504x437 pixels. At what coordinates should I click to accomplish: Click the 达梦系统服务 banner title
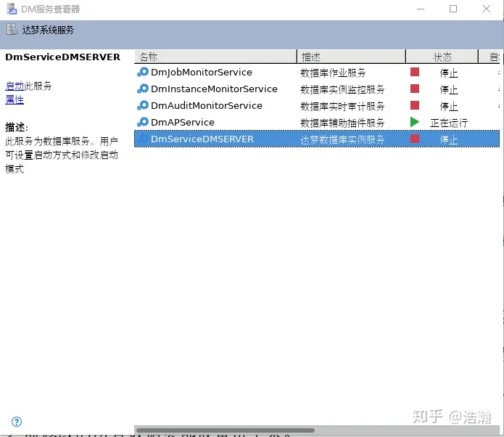[x=48, y=30]
